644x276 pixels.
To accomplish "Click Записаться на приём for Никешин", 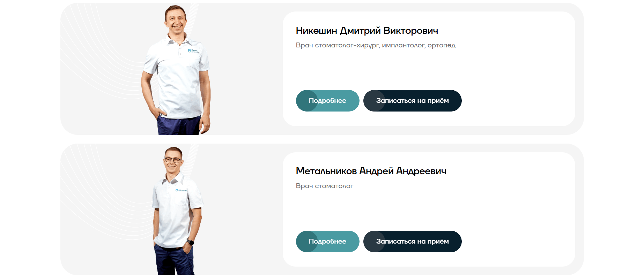I will click(412, 101).
